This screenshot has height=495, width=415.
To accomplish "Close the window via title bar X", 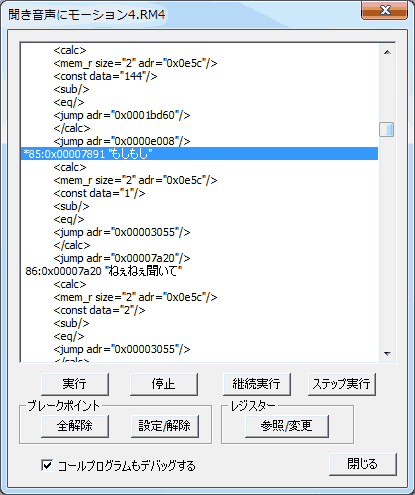I will tap(384, 10).
